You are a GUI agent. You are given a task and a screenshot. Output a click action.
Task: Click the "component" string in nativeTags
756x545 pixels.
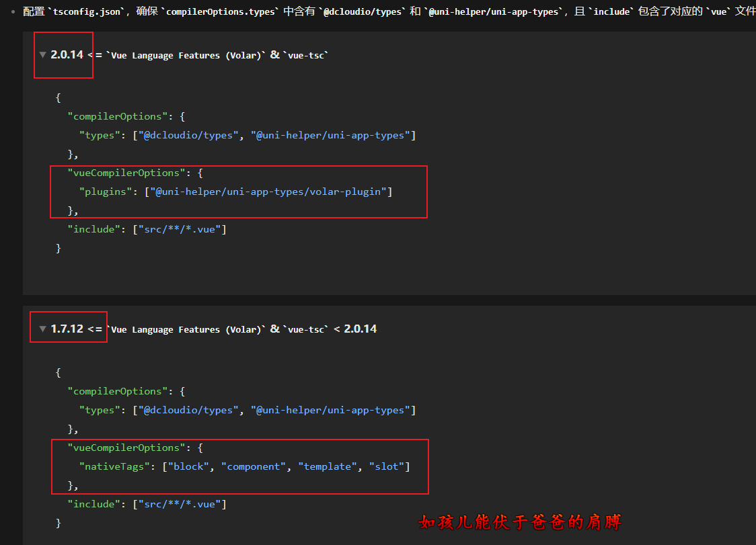point(254,466)
